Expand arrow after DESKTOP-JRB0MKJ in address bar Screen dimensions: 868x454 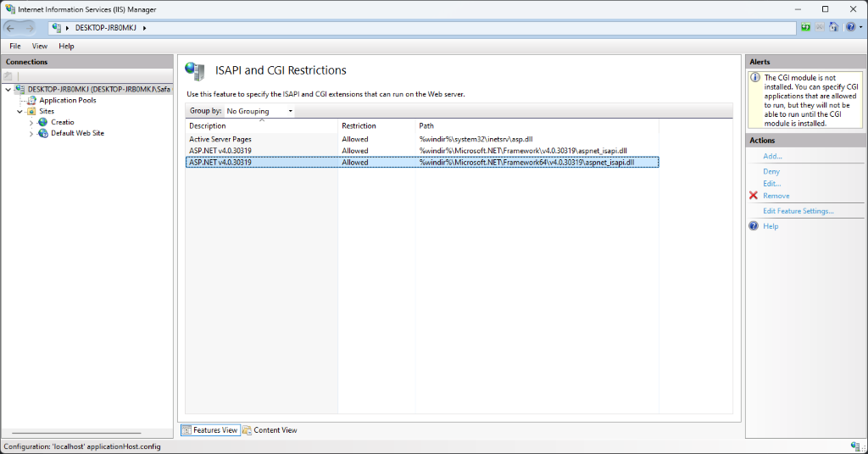pyautogui.click(x=144, y=28)
